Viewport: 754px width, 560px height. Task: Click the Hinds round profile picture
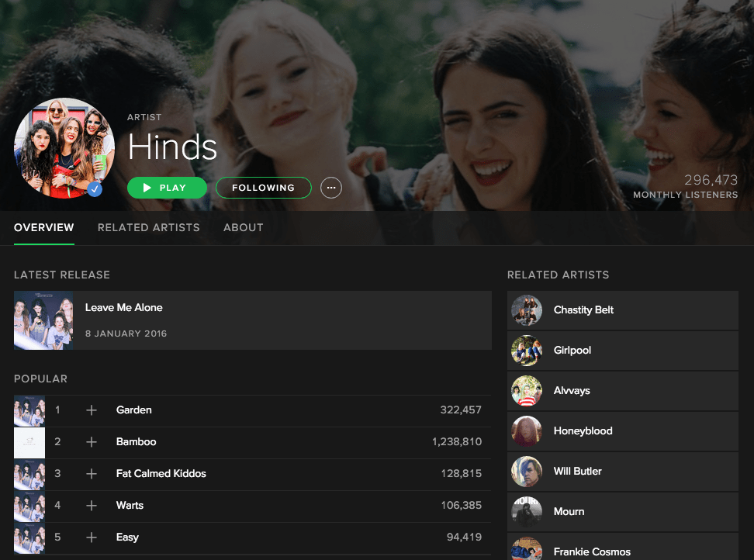click(x=64, y=147)
